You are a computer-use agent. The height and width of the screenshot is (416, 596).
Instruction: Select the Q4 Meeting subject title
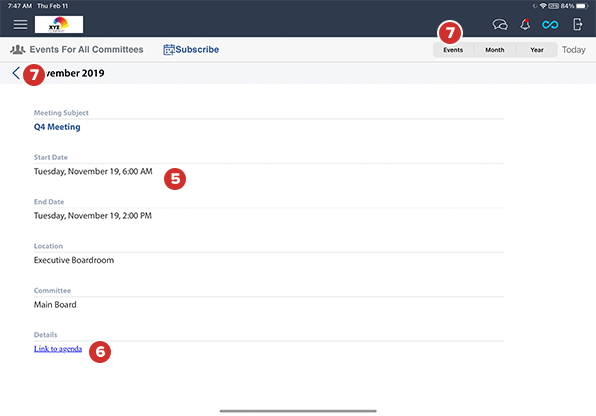57,127
